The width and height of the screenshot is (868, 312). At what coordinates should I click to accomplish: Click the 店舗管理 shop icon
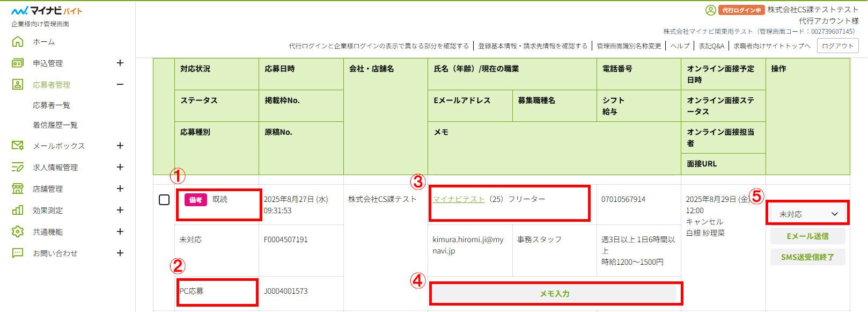click(18, 188)
